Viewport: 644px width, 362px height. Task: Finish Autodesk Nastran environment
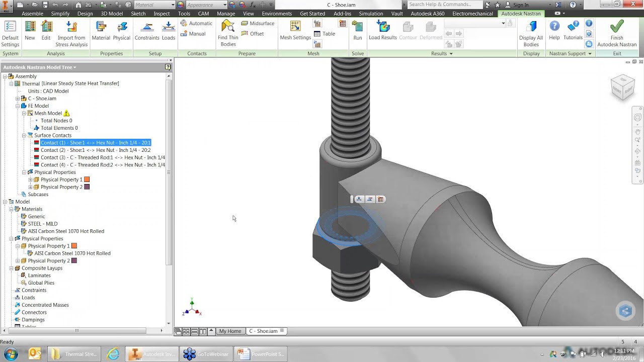click(617, 34)
